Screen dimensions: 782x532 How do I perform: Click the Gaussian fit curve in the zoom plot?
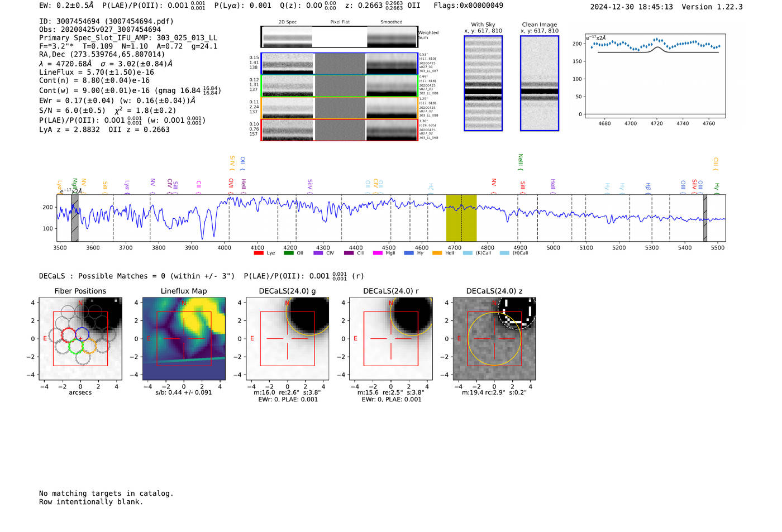(658, 49)
